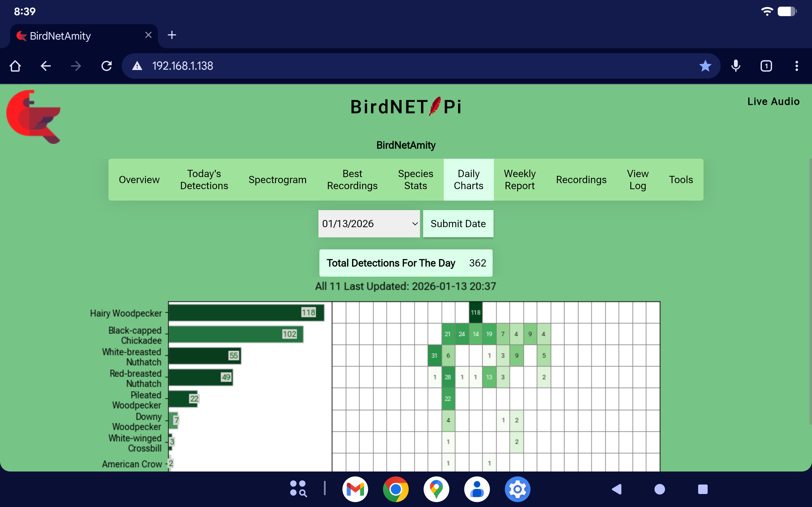Launch Google Maps from taskbar
The height and width of the screenshot is (507, 812).
(436, 489)
